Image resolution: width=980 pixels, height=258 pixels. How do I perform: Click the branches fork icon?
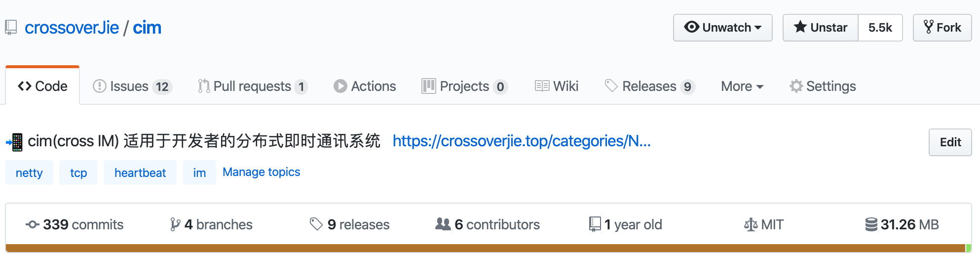pyautogui.click(x=175, y=224)
